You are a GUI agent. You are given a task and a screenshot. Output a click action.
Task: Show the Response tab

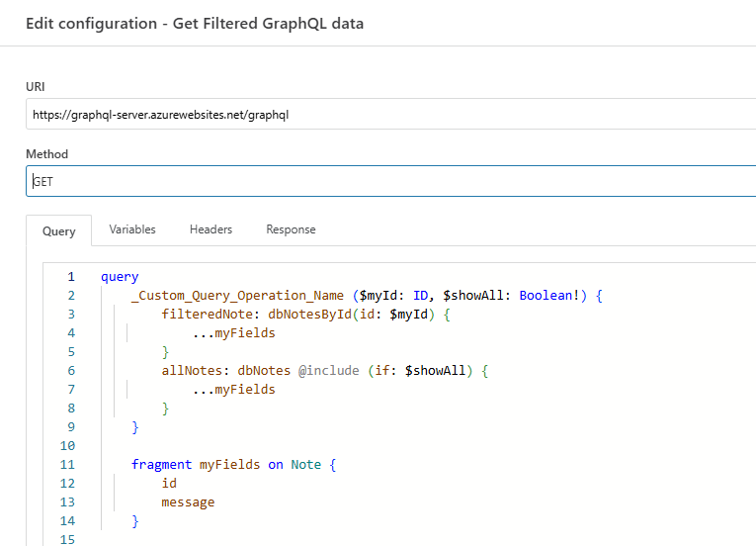point(291,229)
